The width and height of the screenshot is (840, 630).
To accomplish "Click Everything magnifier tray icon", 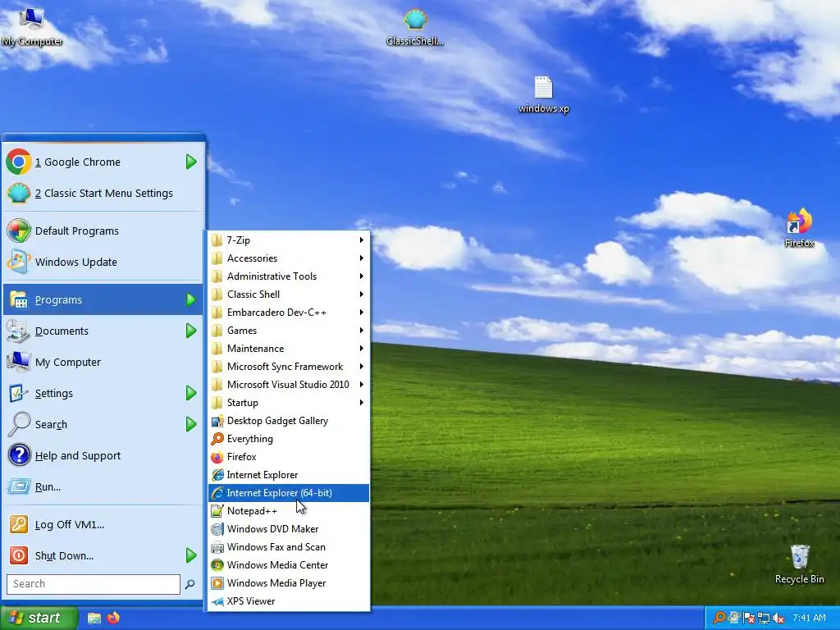I will click(x=719, y=618).
